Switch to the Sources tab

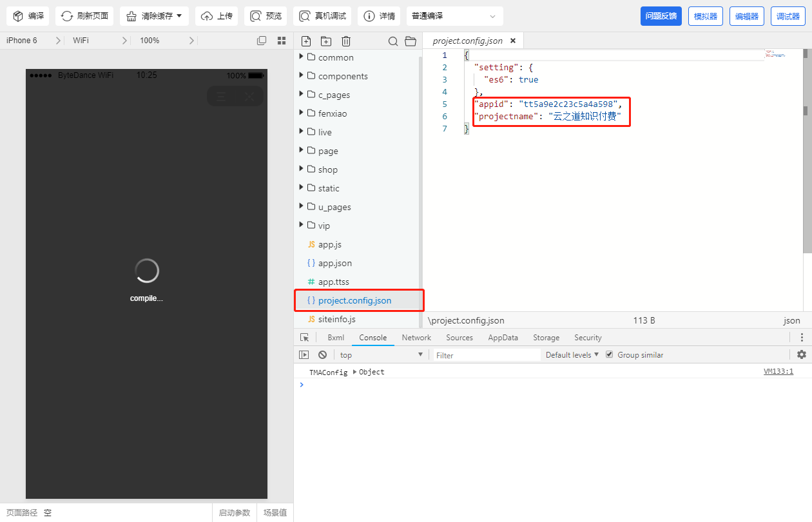[459, 338]
